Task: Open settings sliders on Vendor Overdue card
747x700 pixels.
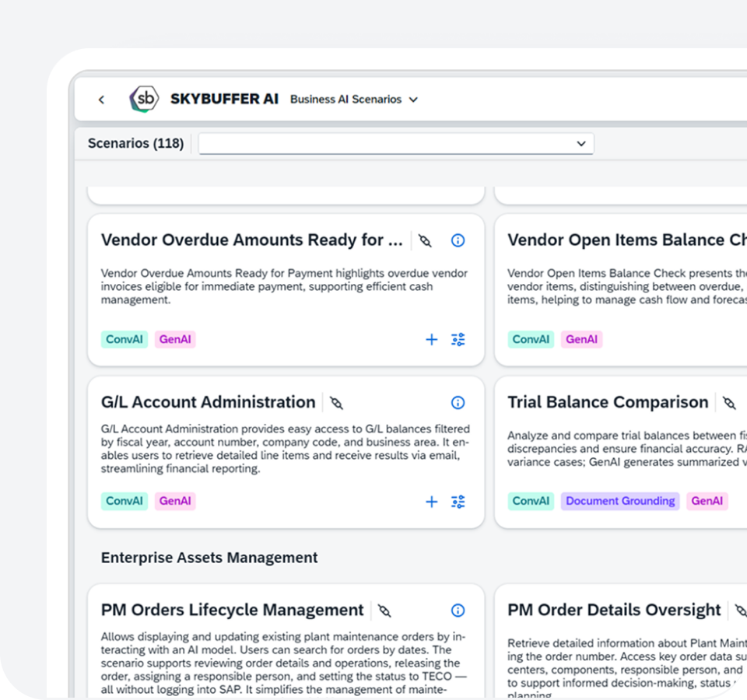Action: (458, 339)
